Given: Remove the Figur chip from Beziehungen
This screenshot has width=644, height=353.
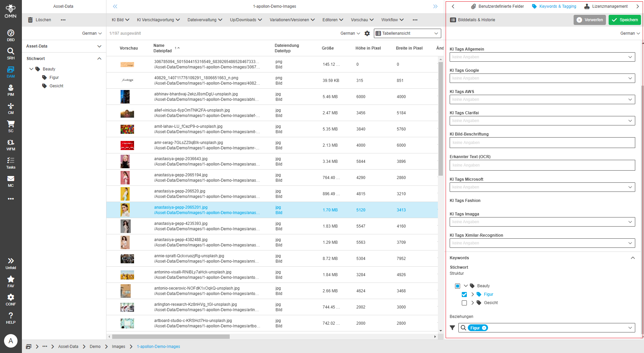Looking at the screenshot, I should pyautogui.click(x=484, y=327).
